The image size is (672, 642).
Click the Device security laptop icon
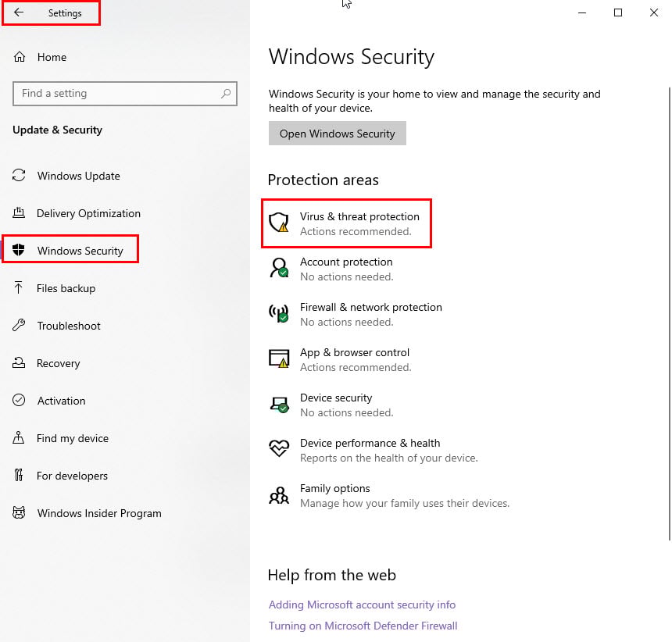coord(279,404)
